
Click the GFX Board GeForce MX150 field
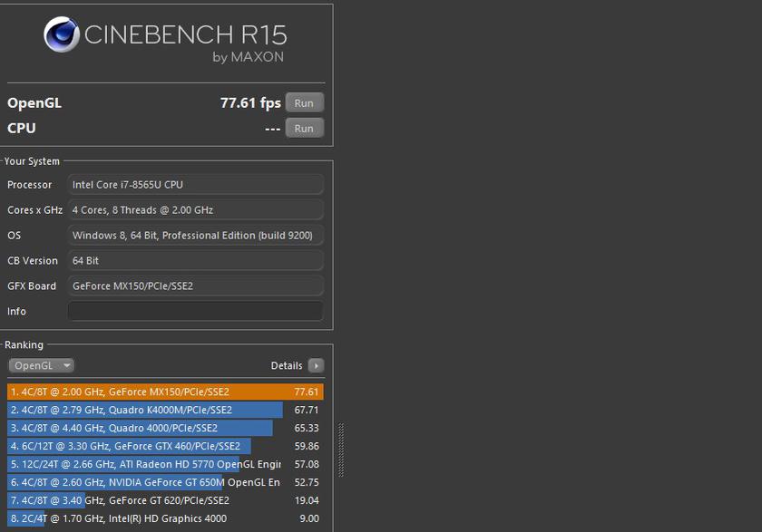195,286
